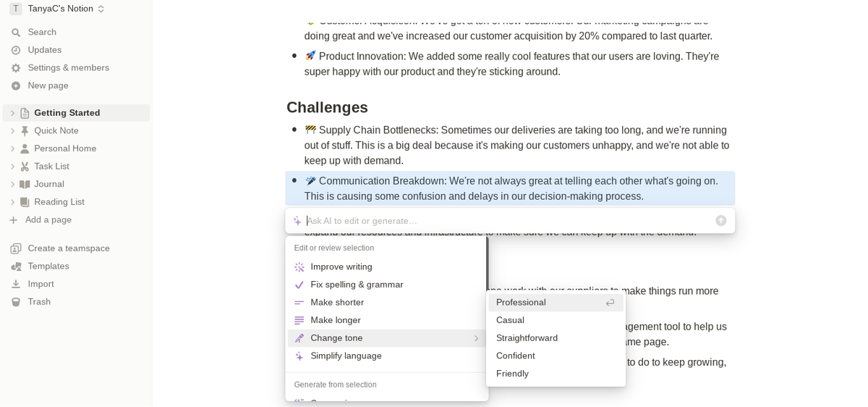Screen dimensions: 868x407
Task: Choose Make shorter from AI menu
Action: (337, 303)
